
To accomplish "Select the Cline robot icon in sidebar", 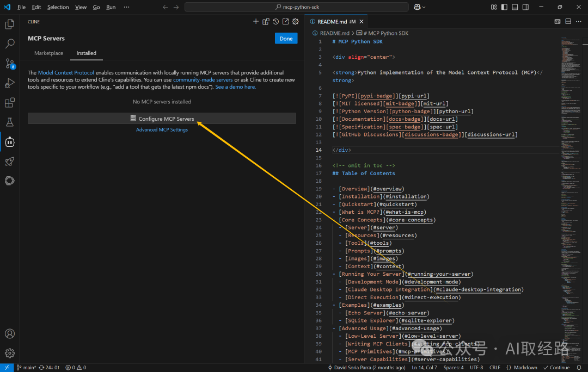I will coord(10,142).
